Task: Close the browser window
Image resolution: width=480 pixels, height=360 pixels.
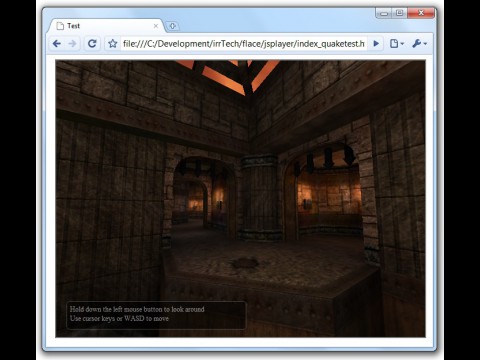Action: [421, 13]
